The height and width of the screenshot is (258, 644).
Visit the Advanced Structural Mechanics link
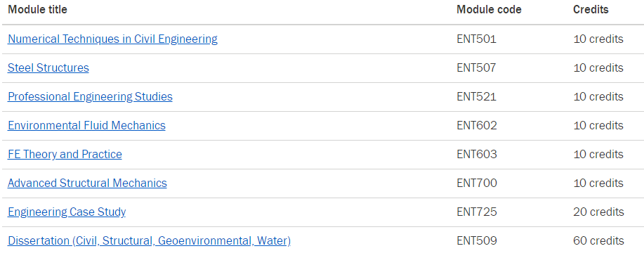click(88, 183)
